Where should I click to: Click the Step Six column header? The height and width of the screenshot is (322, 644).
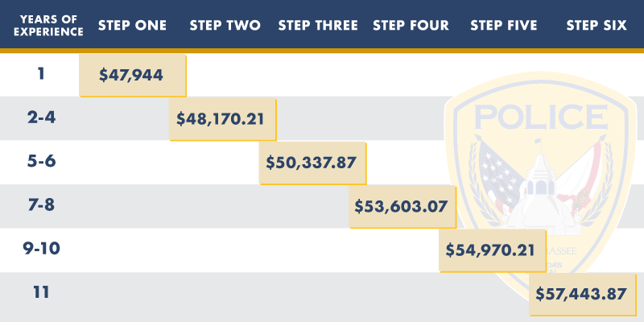596,26
